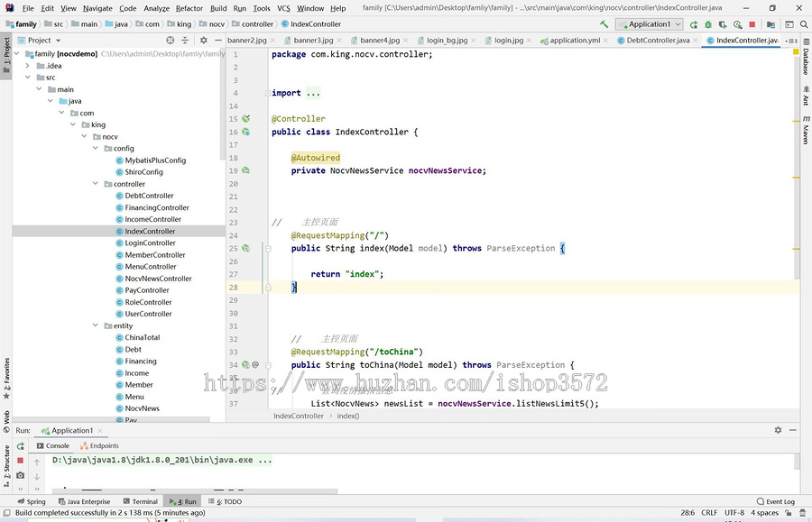Fold the import block at line 4
Screen dimensions: 812x522
pyautogui.click(x=268, y=93)
